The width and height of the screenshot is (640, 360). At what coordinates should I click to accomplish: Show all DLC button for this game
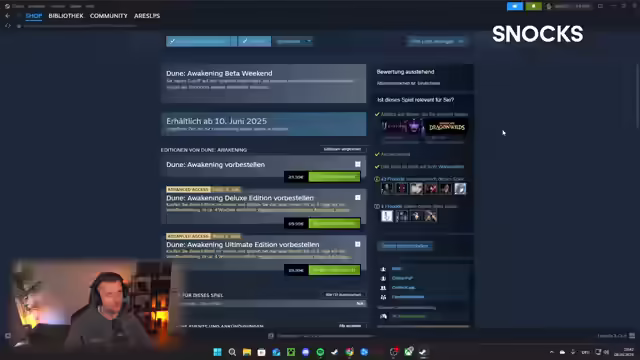click(x=343, y=295)
